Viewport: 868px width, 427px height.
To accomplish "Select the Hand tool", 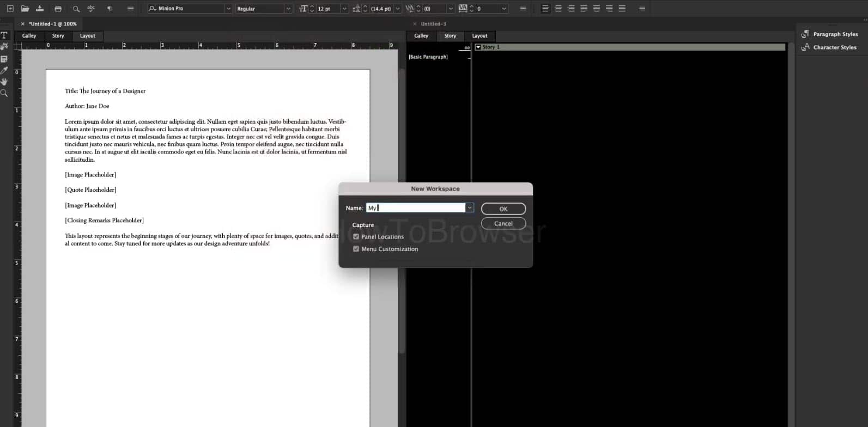I will [x=4, y=82].
